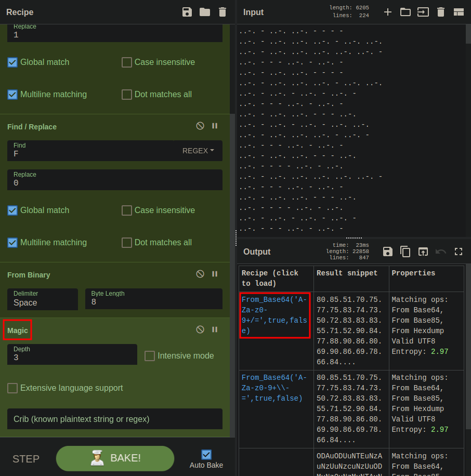This screenshot has width=471, height=476.
Task: Set breakpoint on From Binary operation
Action: [215, 274]
